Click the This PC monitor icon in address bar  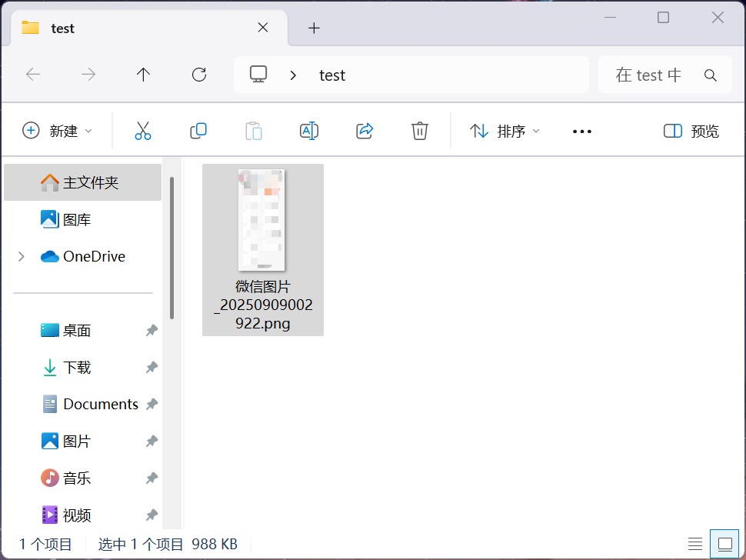pos(258,74)
